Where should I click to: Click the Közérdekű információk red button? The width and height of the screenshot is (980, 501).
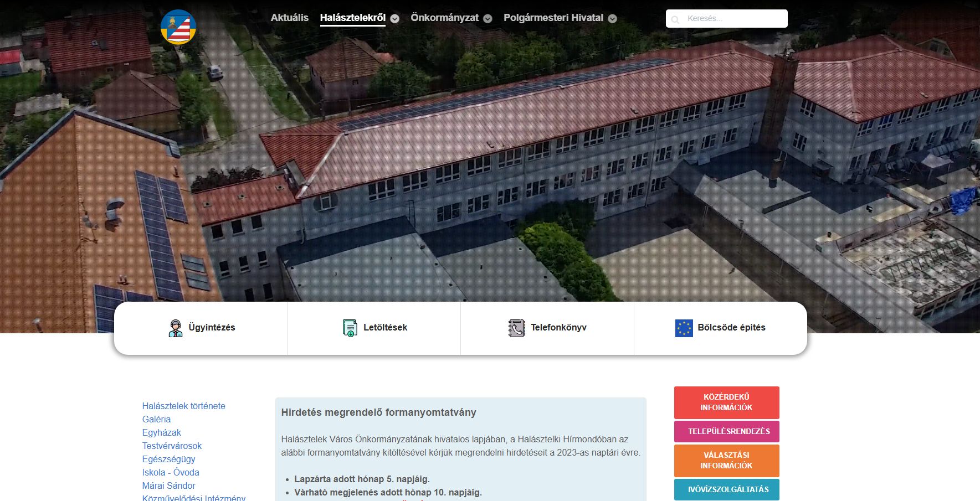726,402
